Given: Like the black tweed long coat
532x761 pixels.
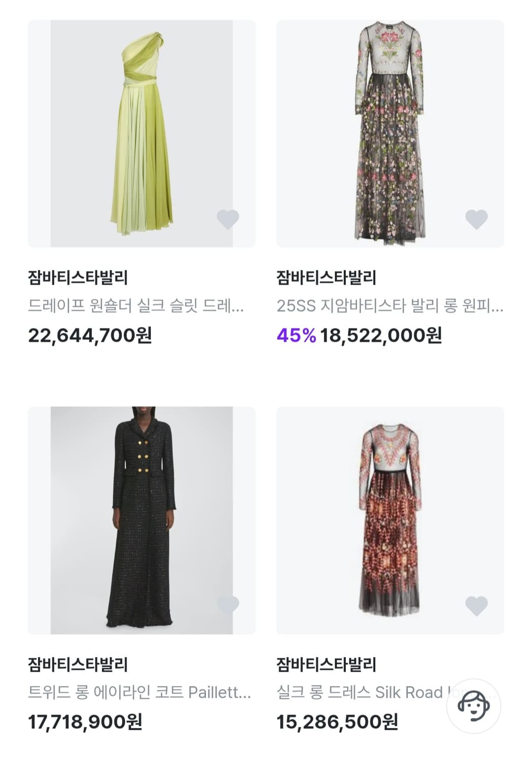Looking at the screenshot, I should 228,604.
